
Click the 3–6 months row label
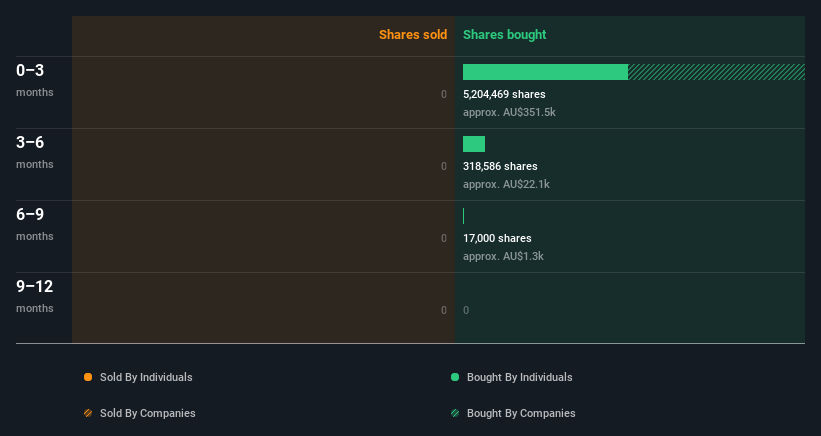pos(35,152)
